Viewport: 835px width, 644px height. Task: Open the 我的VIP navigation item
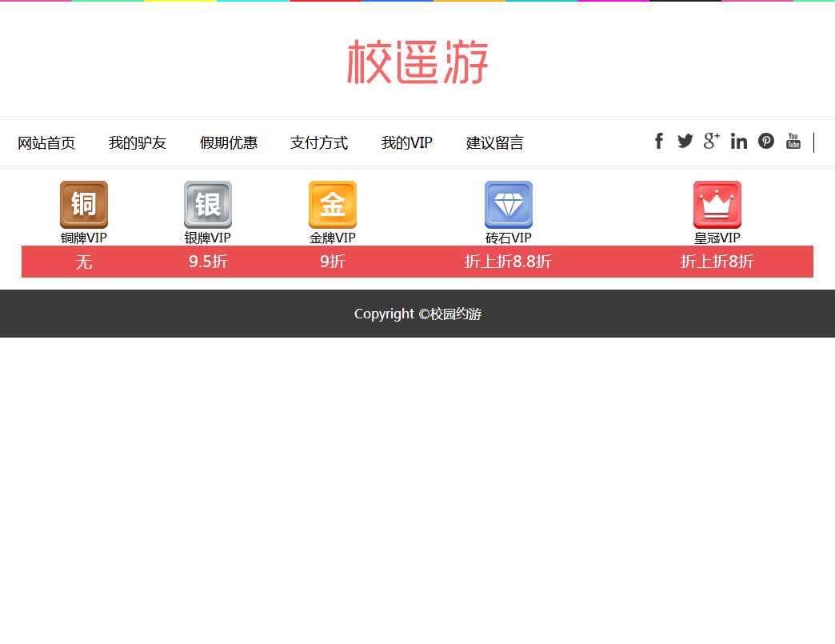coord(407,143)
